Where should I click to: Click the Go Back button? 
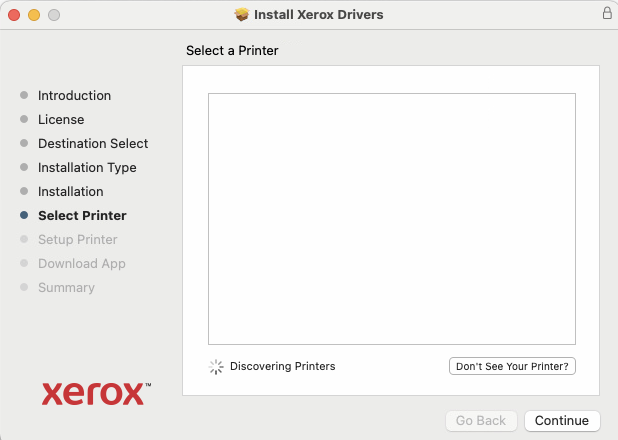(481, 421)
